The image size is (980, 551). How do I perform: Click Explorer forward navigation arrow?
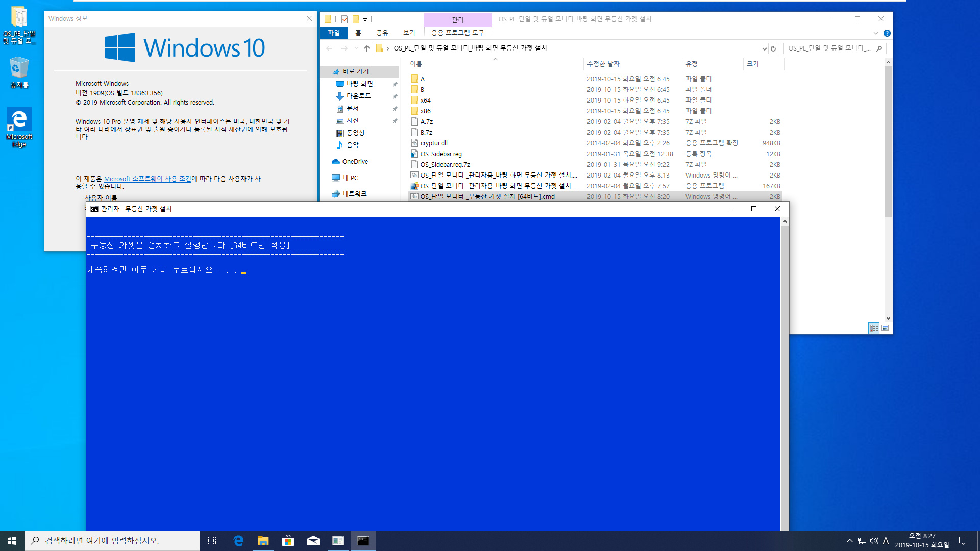[x=344, y=48]
